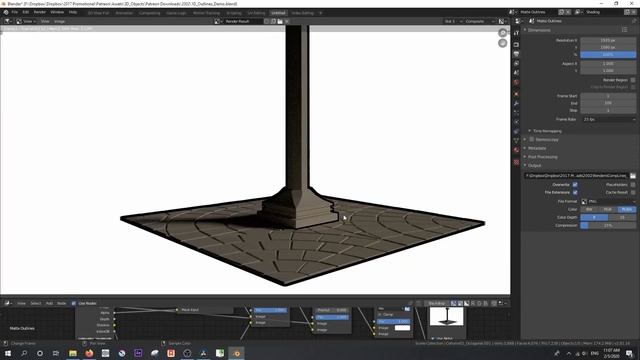Expand the Post Processing panel
The image size is (640, 360).
coord(525,157)
